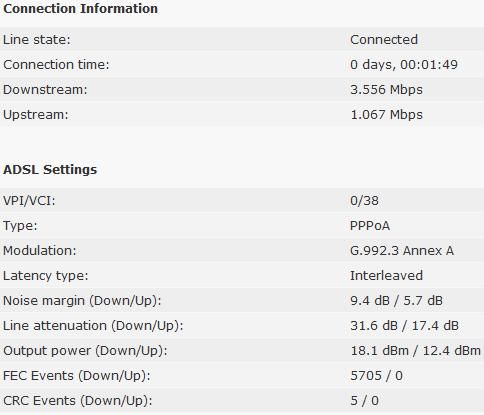
Task: Click the Line state label
Action: click(37, 40)
